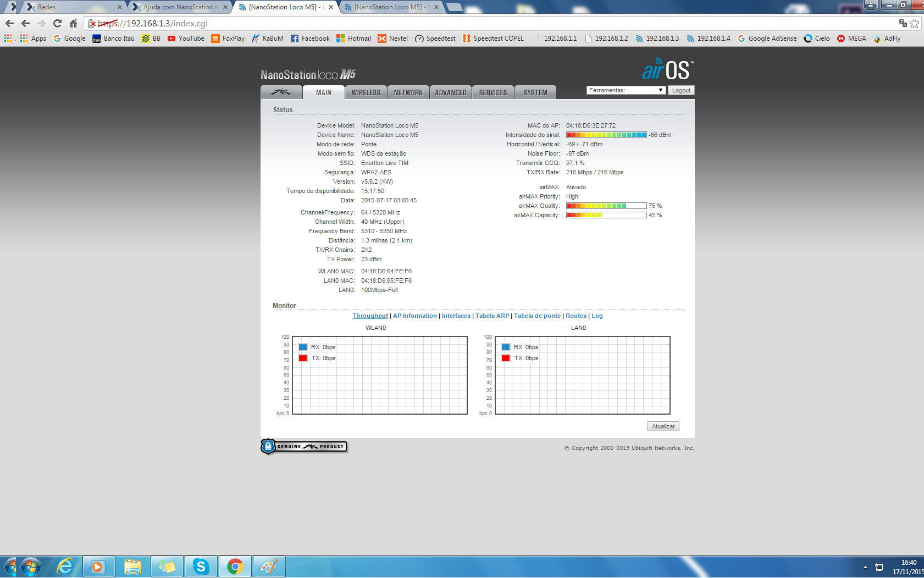The image size is (924, 578).
Task: Open the NETWORK tab
Action: tap(408, 92)
